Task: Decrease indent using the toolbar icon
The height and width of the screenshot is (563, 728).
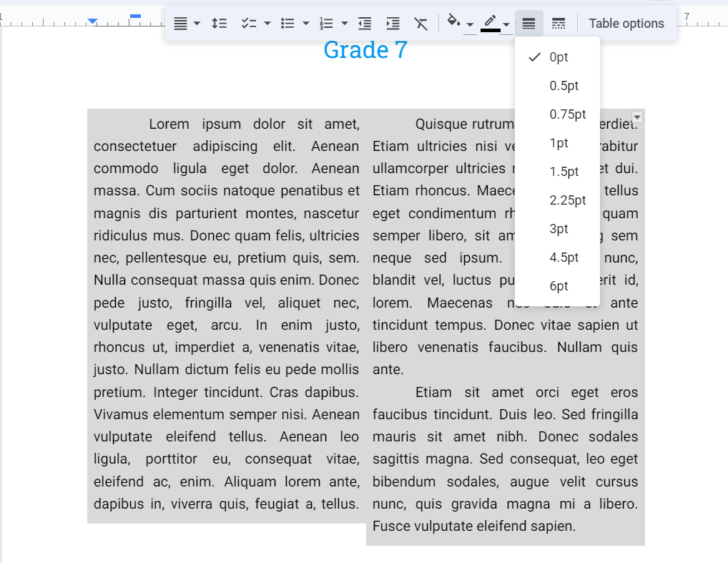Action: [x=364, y=23]
